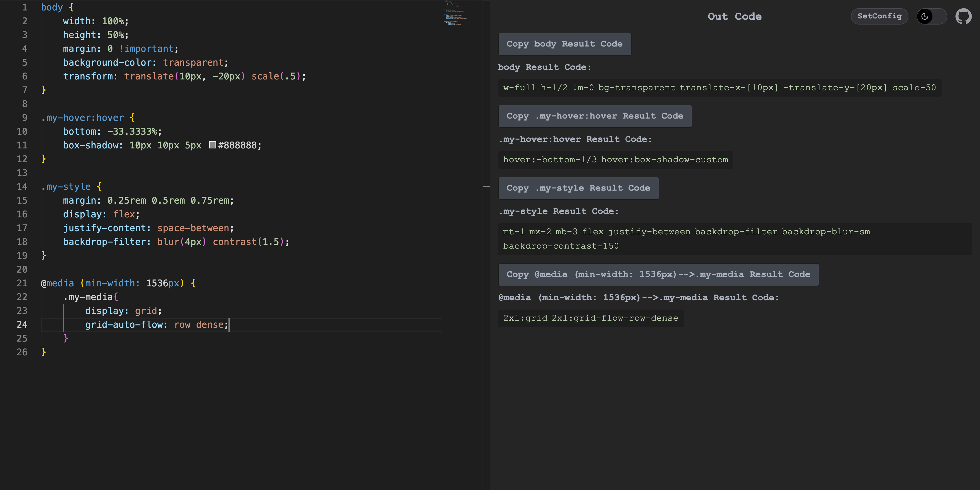Image resolution: width=980 pixels, height=490 pixels.
Task: Click the code minimap thumbnail
Action: (456, 13)
